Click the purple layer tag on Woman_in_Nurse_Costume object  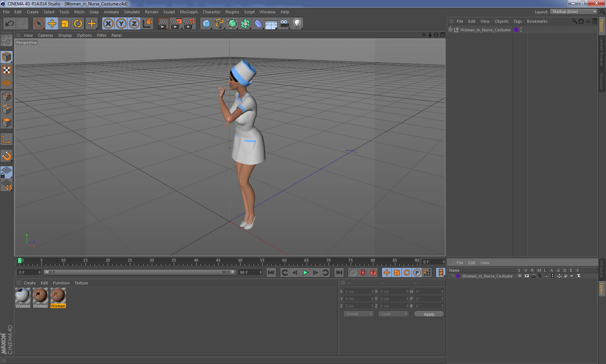pyautogui.click(x=516, y=30)
